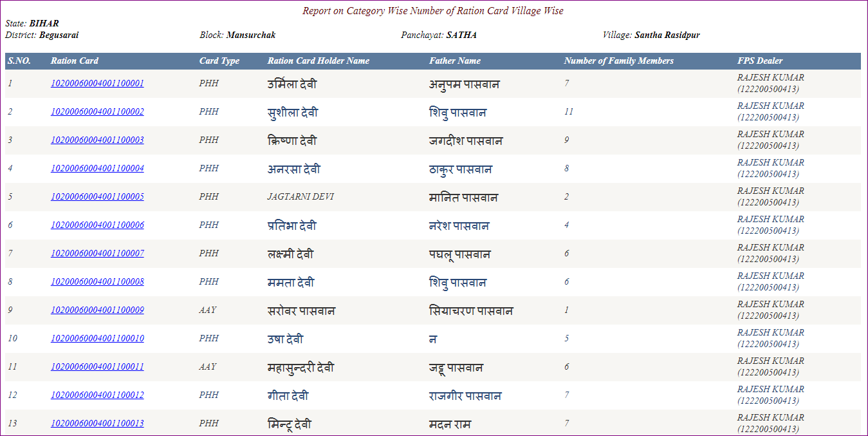The width and height of the screenshot is (868, 436).
Task: Click ration card link 10200060004001100010
Action: pos(97,338)
